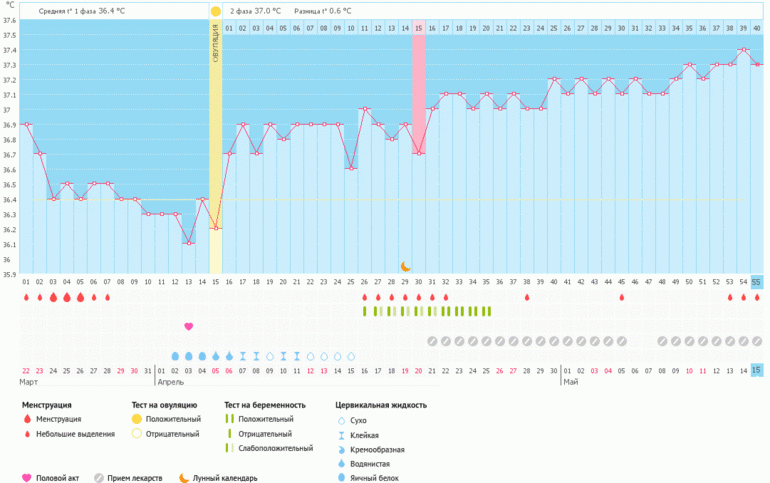Click weak positive pregnancy test on cycle day 28

point(391,311)
